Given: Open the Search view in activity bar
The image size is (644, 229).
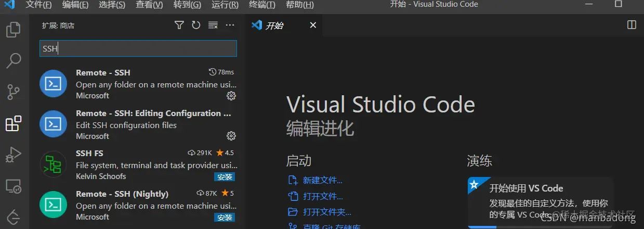Looking at the screenshot, I should (13, 60).
